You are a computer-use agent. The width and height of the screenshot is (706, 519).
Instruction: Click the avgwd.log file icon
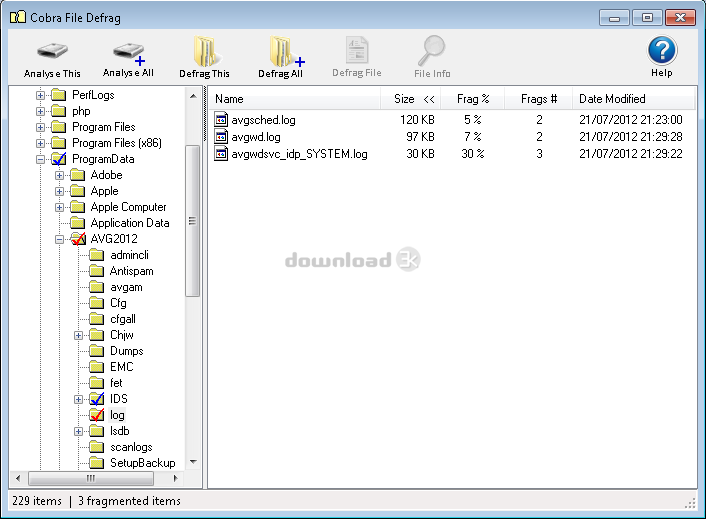(x=221, y=136)
